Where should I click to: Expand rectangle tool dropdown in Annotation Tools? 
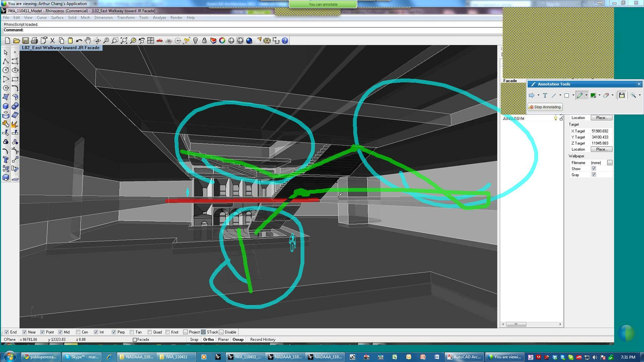(x=573, y=96)
